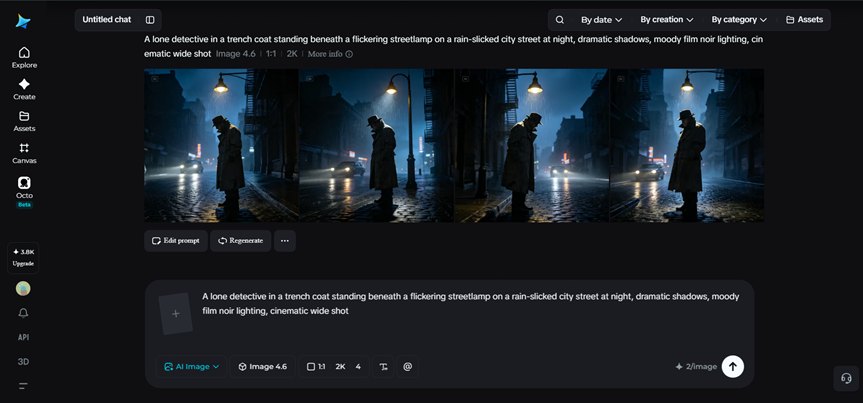The height and width of the screenshot is (403, 863).
Task: Open the Explore page
Action: pyautogui.click(x=24, y=58)
